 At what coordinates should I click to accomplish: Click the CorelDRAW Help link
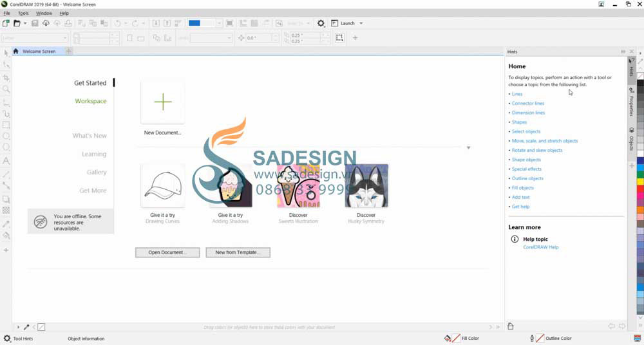point(540,247)
